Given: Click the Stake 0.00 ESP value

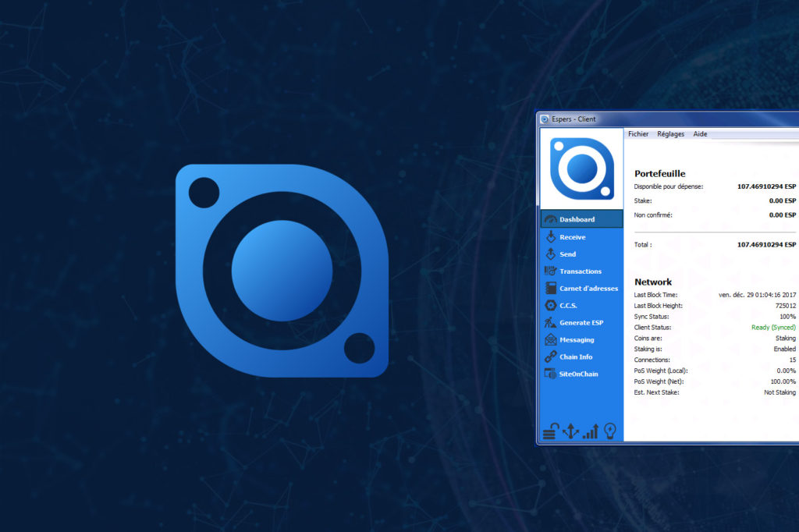Looking at the screenshot, I should [782, 200].
